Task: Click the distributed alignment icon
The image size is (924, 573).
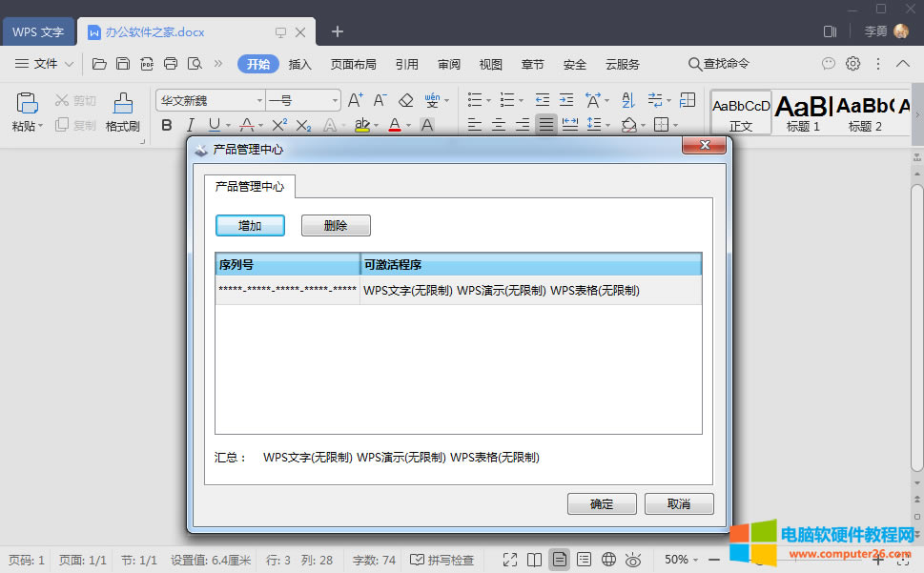Action: 570,125
